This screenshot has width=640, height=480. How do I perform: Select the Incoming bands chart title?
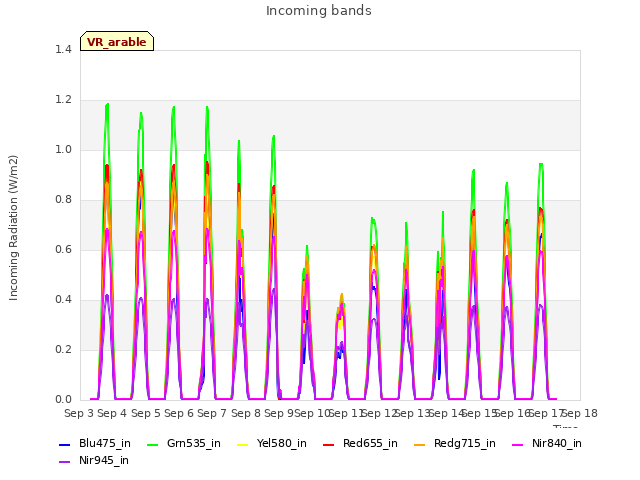[x=319, y=11]
